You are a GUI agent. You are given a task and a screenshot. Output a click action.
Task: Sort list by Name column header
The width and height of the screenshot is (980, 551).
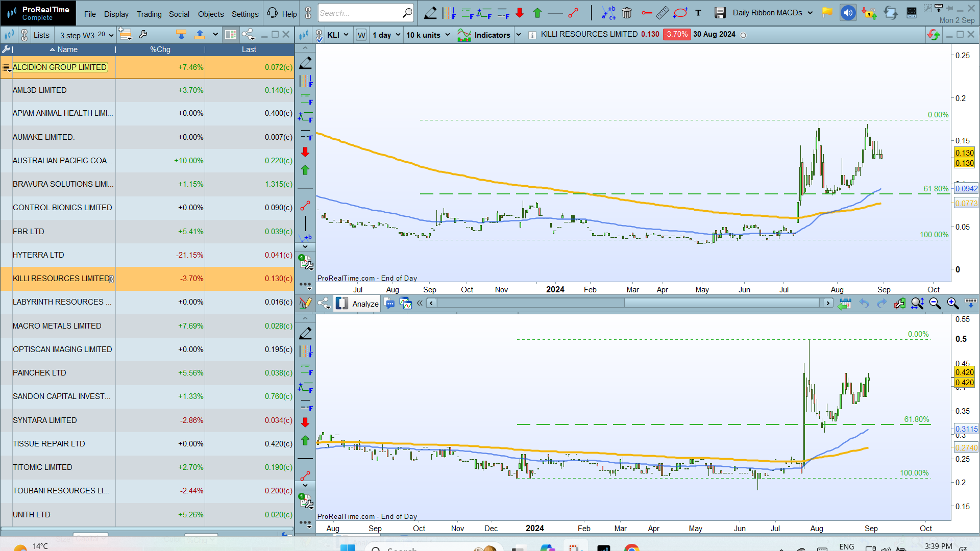click(64, 49)
